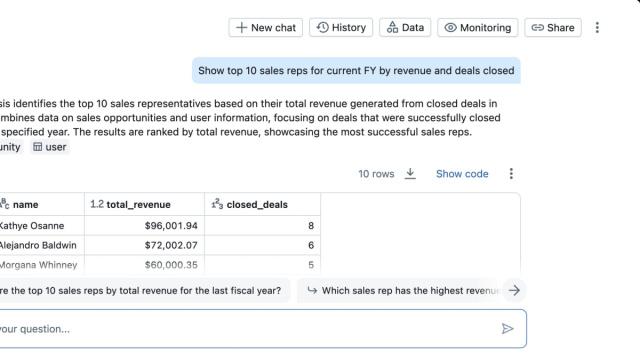Screen dimensions: 640x360
Task: Select the $72,002.07 revenue cell
Action: (144, 245)
